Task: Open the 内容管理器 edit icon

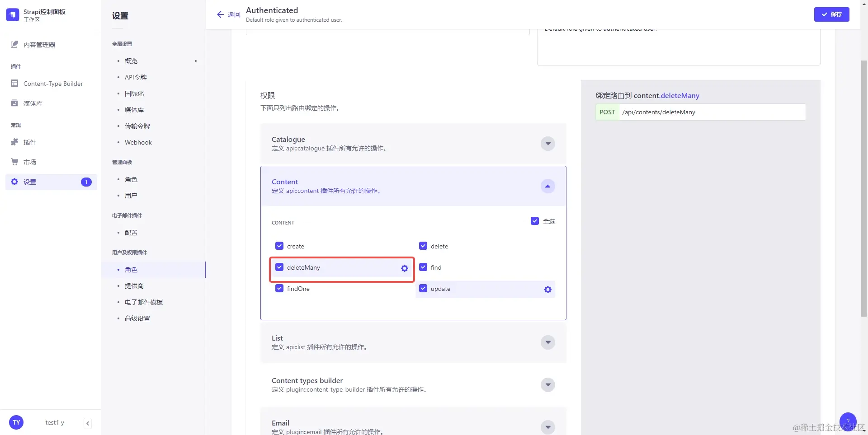Action: pyautogui.click(x=14, y=44)
